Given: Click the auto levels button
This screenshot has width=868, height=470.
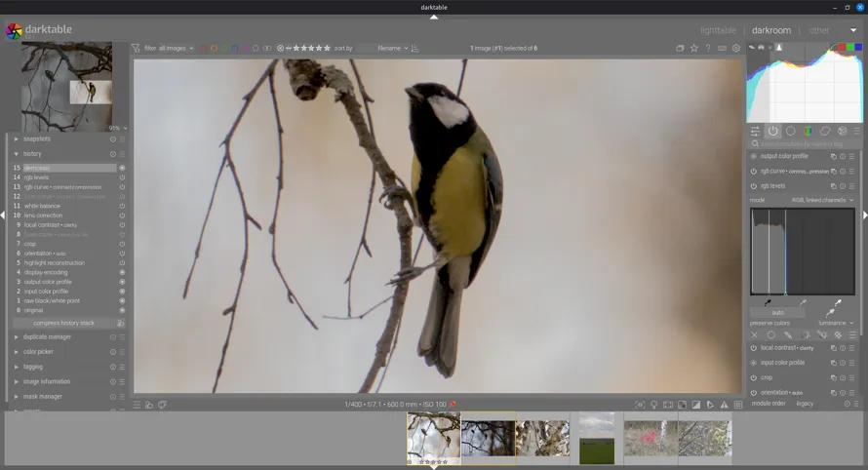Looking at the screenshot, I should [777, 312].
